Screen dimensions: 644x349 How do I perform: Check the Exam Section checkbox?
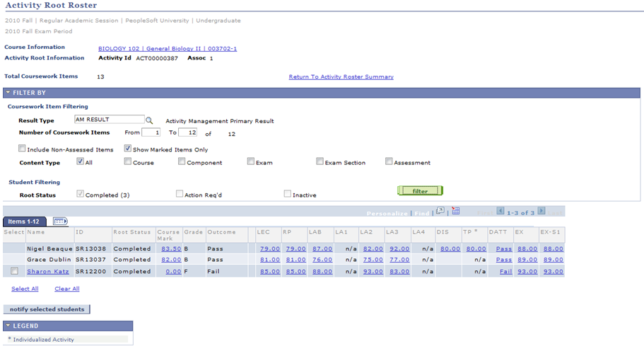tap(320, 161)
